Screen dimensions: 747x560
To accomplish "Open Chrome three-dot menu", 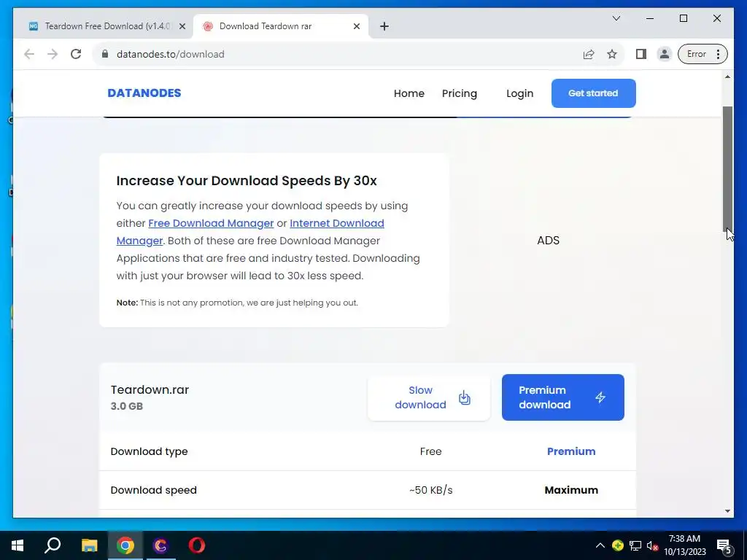I will 718,54.
